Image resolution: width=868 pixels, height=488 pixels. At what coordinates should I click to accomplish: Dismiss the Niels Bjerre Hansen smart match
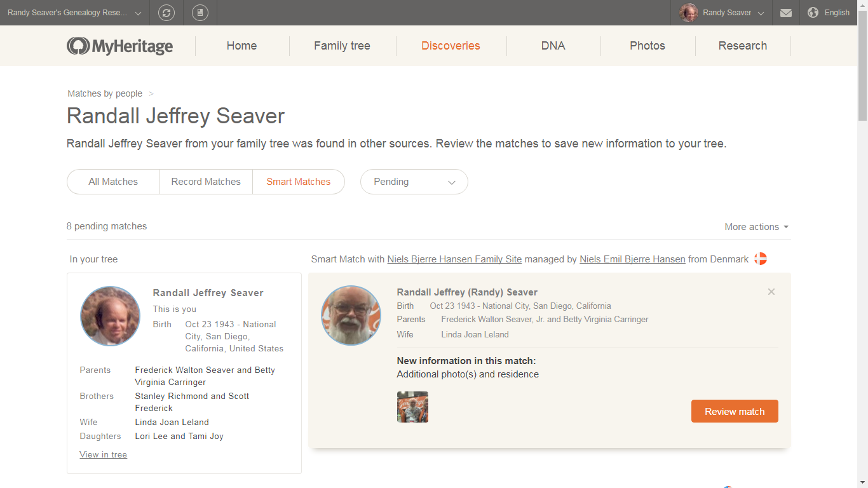point(771,292)
